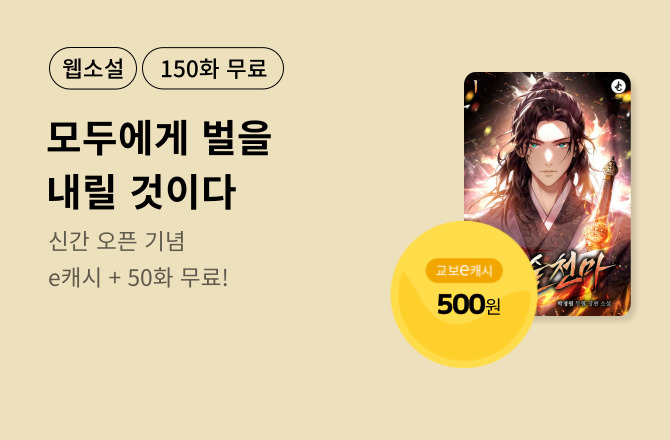Screen dimensions: 670x440
Task: Click the round badge icon on cover corner
Action: 618,86
